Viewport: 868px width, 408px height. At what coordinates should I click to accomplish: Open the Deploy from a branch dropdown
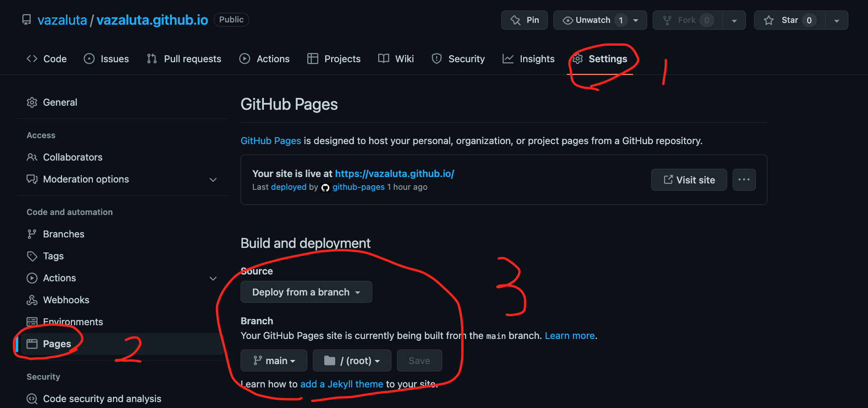[306, 292]
